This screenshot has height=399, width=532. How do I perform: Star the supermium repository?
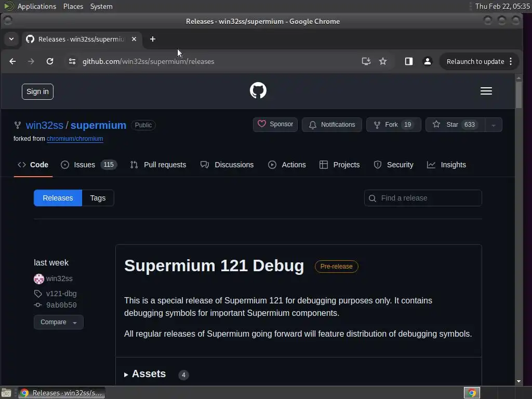(x=455, y=125)
